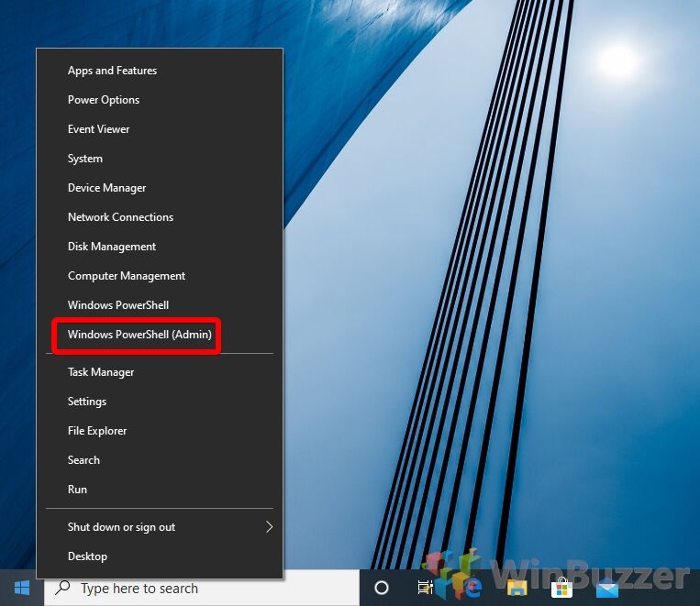Open Event Viewer
700x606 pixels.
[160, 129]
